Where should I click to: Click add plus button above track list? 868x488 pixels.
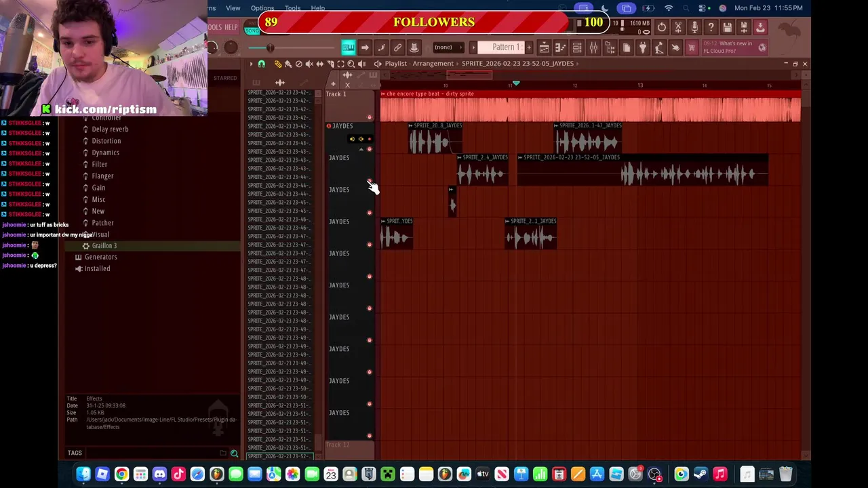333,84
